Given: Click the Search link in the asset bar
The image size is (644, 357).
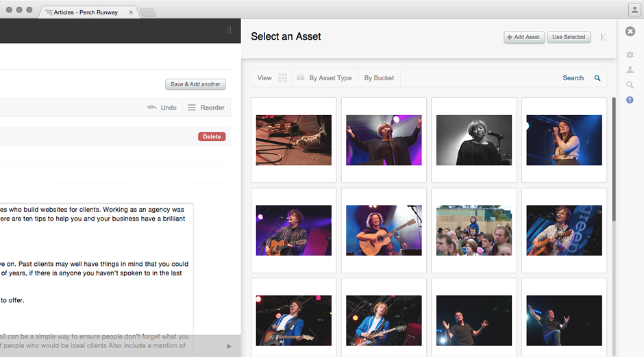Looking at the screenshot, I should point(573,78).
